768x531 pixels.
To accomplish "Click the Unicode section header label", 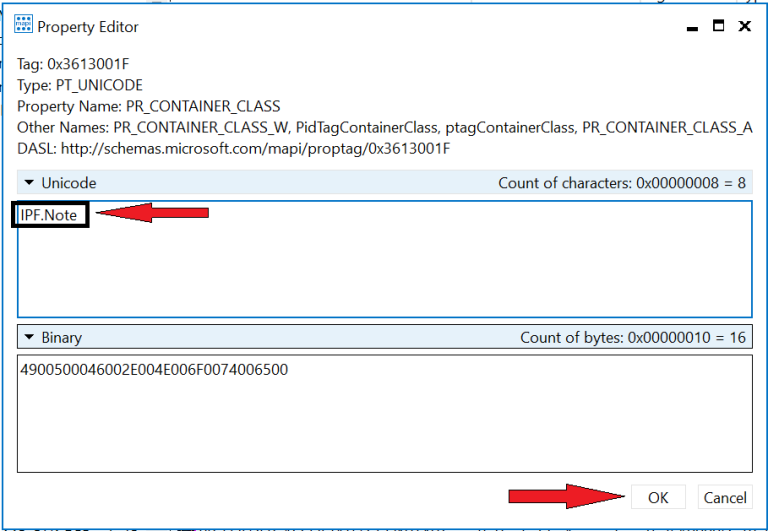I will pos(69,183).
